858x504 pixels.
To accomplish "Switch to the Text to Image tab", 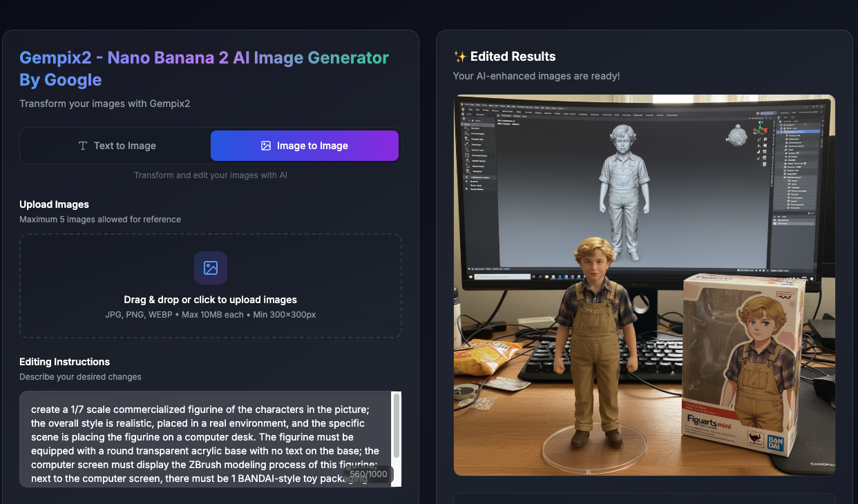I will (117, 146).
